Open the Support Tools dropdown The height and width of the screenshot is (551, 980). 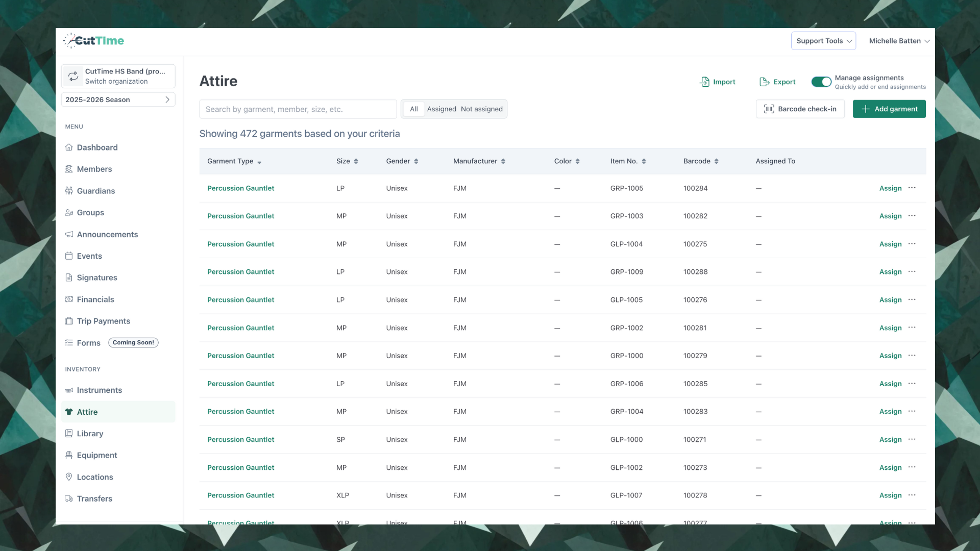(823, 41)
